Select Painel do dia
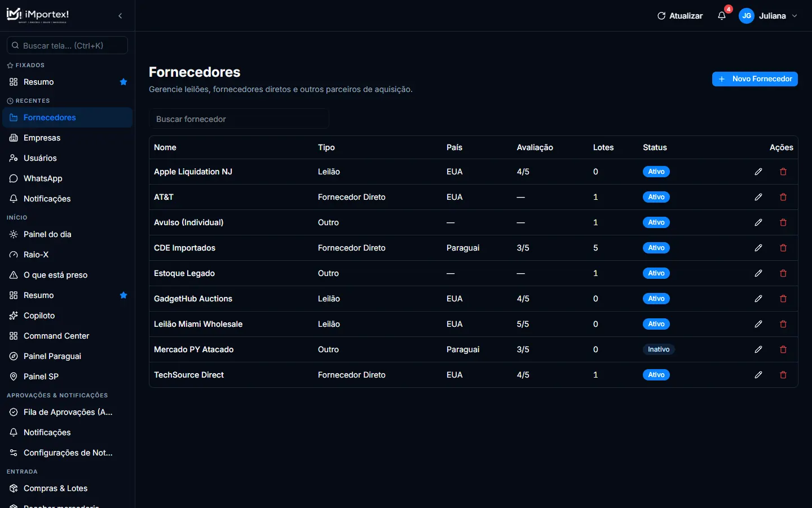Screen dimensions: 812x508 pyautogui.click(x=68, y=234)
